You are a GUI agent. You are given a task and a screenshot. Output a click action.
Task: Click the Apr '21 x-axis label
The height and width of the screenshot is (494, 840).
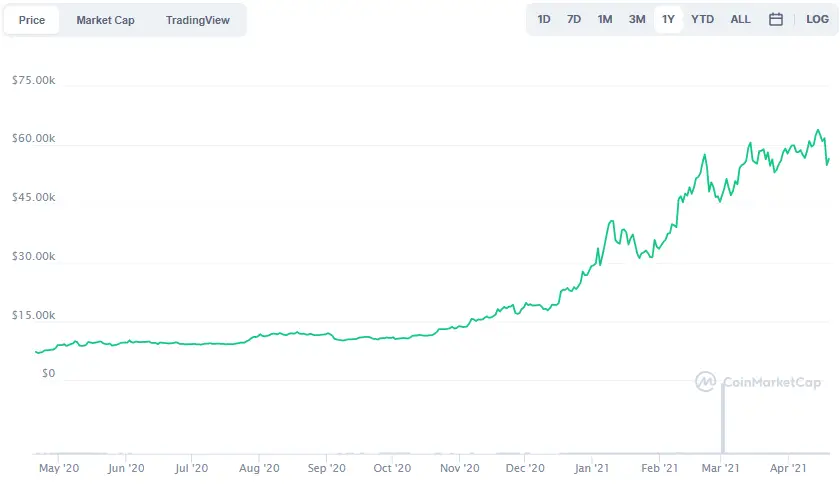pos(788,468)
